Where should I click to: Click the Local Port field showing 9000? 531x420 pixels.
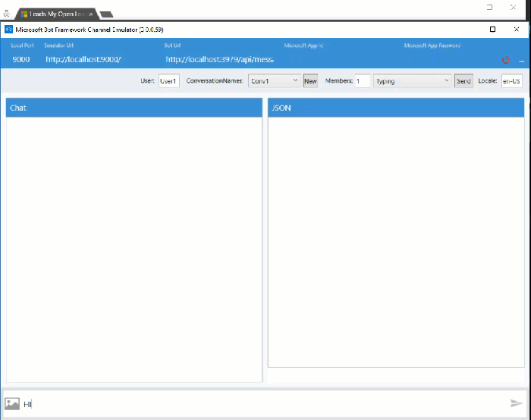pos(21,59)
